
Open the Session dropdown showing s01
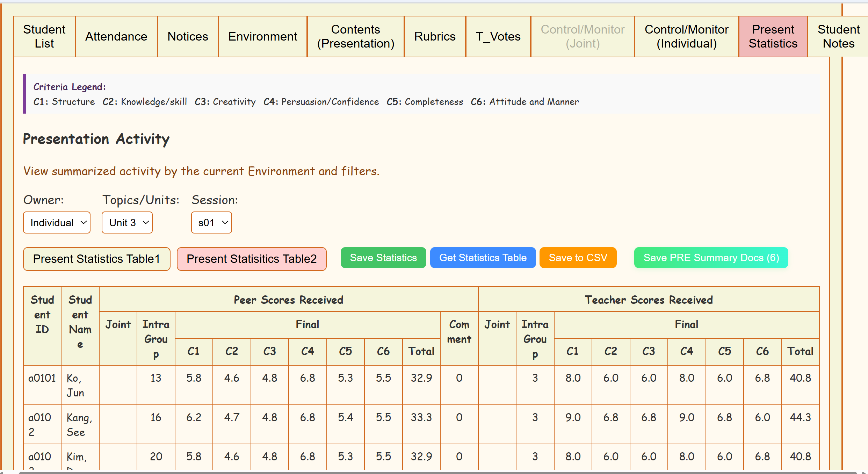[x=211, y=222]
